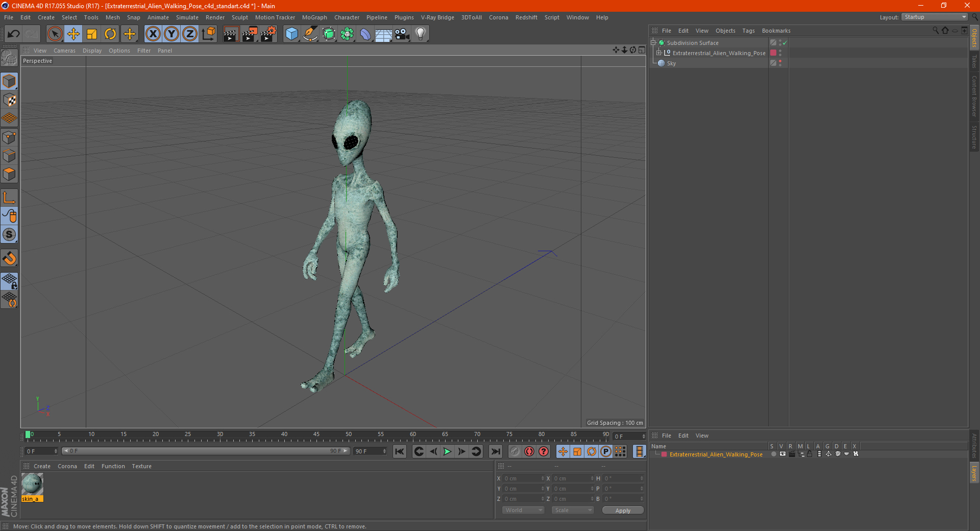This screenshot has height=531, width=980.
Task: Toggle Sky visibility dots
Action: 780,63
